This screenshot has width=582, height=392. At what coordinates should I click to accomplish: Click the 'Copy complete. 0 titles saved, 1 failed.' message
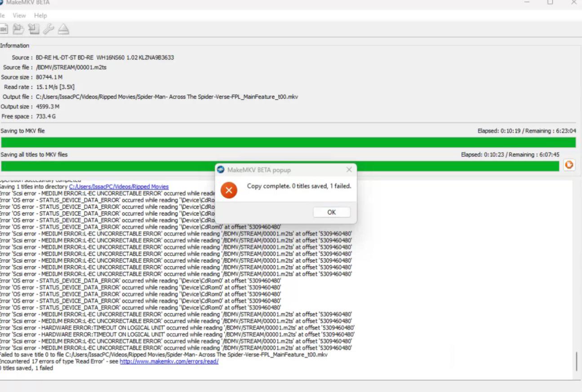click(x=299, y=186)
